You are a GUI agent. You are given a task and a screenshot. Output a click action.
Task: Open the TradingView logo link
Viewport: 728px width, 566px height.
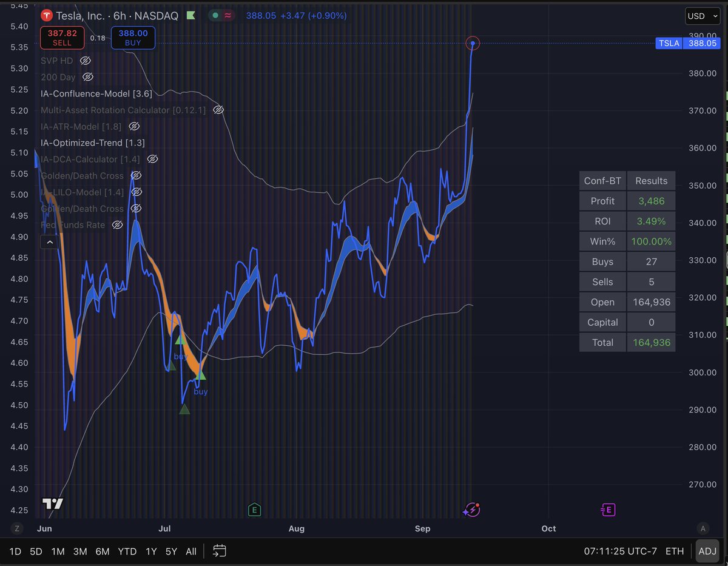[53, 504]
